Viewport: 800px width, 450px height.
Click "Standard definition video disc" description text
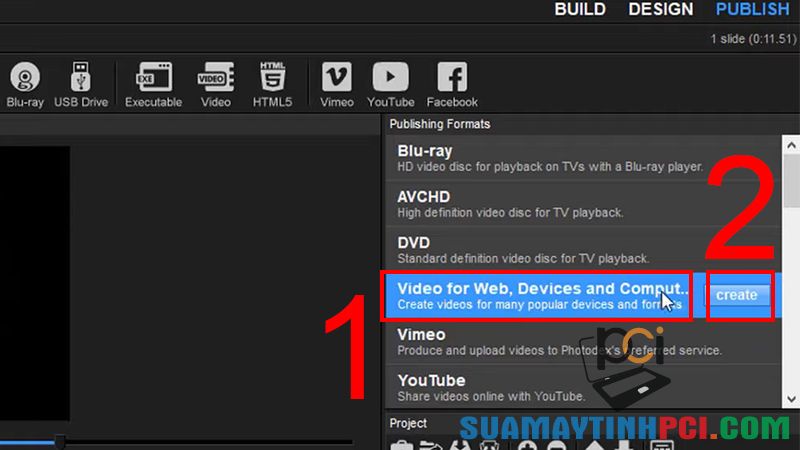(x=523, y=259)
